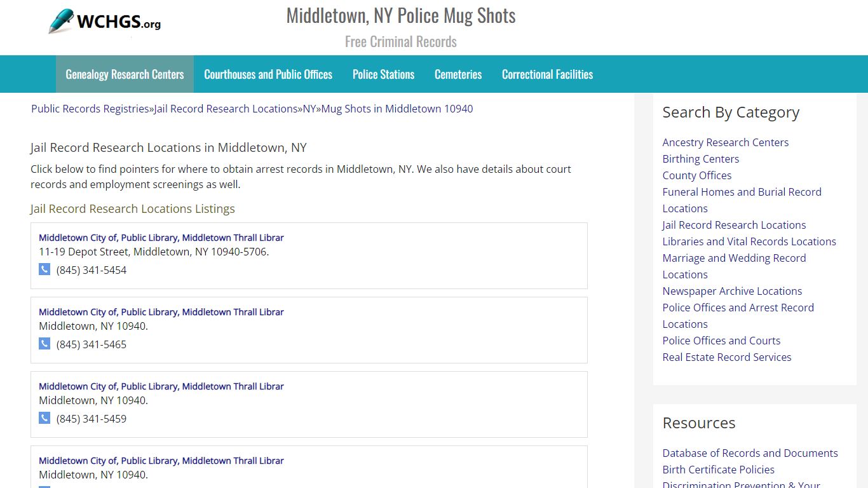The height and width of the screenshot is (488, 868).
Task: Click the WCHGS.org logo
Action: [105, 22]
